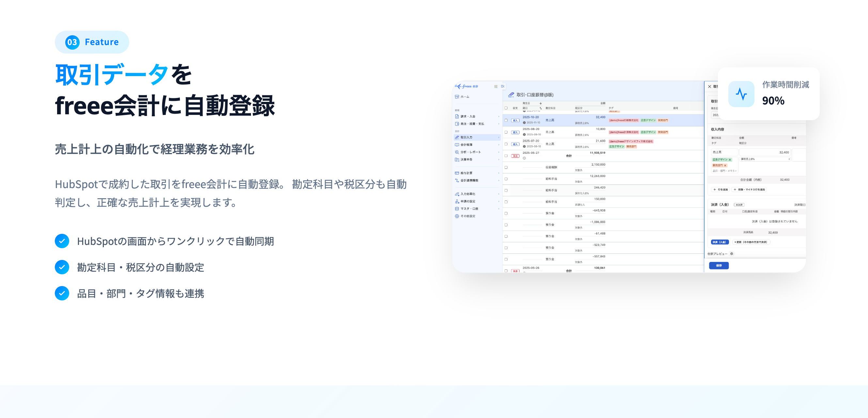Click the 発生日 sort down arrow
The height and width of the screenshot is (418, 868).
click(x=540, y=103)
